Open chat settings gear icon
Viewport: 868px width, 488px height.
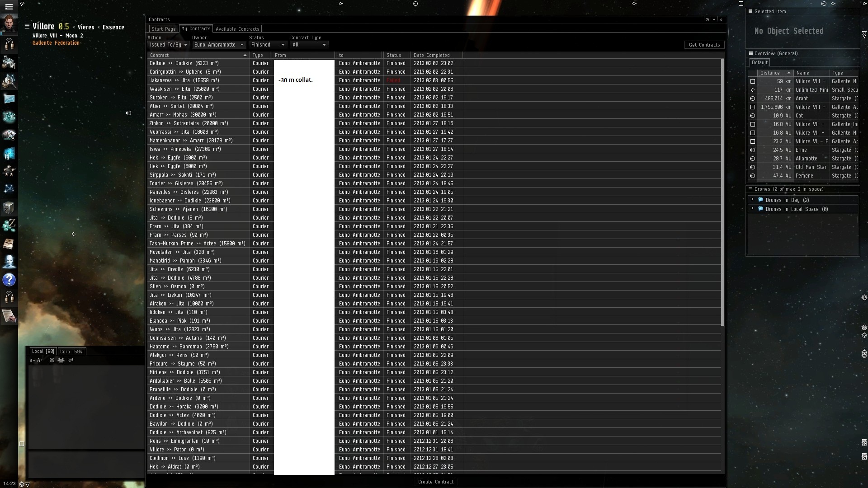pyautogui.click(x=52, y=360)
